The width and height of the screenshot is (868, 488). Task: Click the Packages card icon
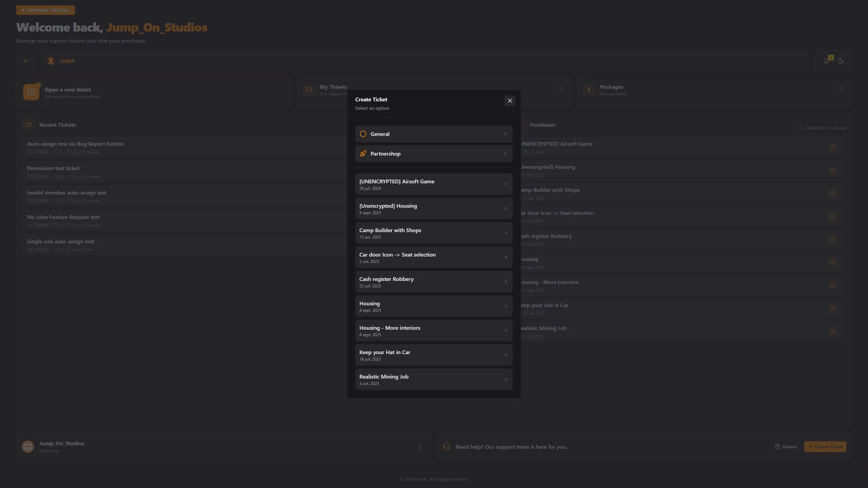[x=589, y=89]
